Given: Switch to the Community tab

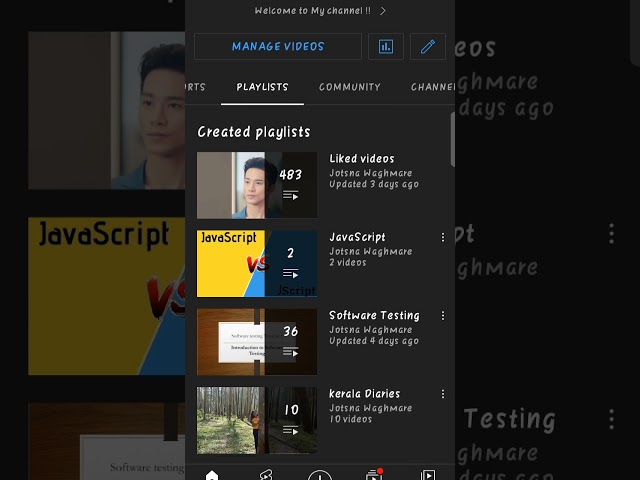Looking at the screenshot, I should click(350, 87).
